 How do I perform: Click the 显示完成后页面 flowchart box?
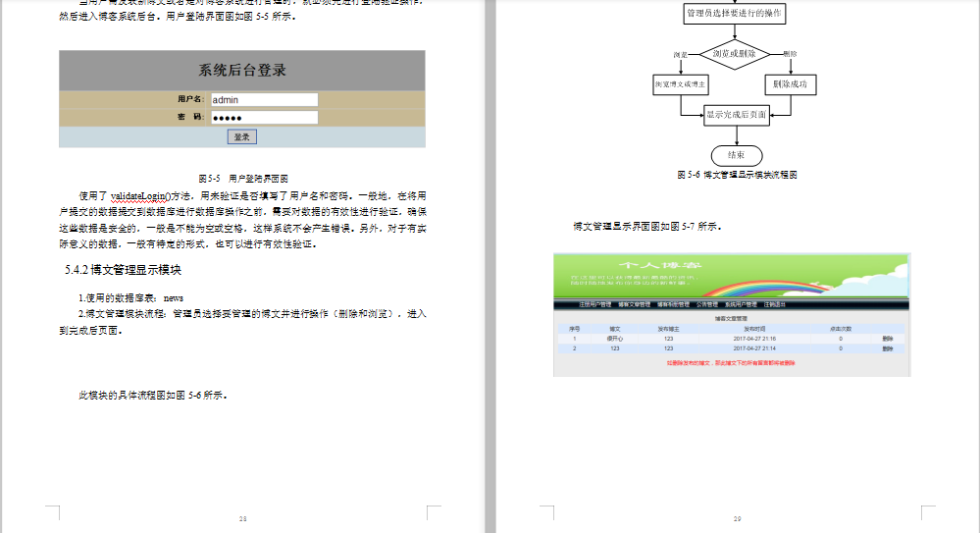[x=736, y=116]
